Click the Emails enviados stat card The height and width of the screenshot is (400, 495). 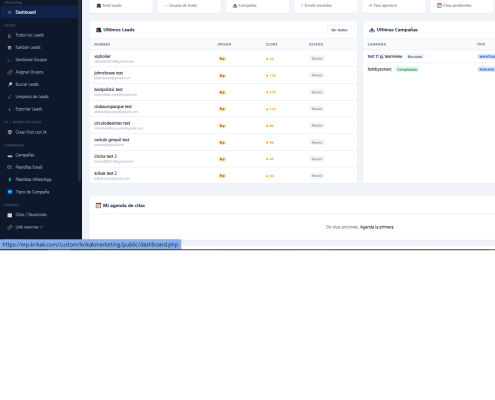(326, 6)
